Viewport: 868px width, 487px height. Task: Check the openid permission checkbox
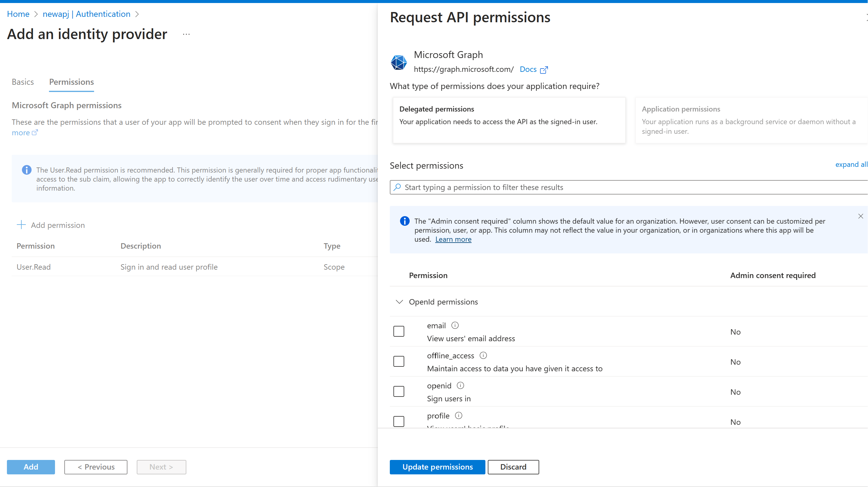click(399, 391)
